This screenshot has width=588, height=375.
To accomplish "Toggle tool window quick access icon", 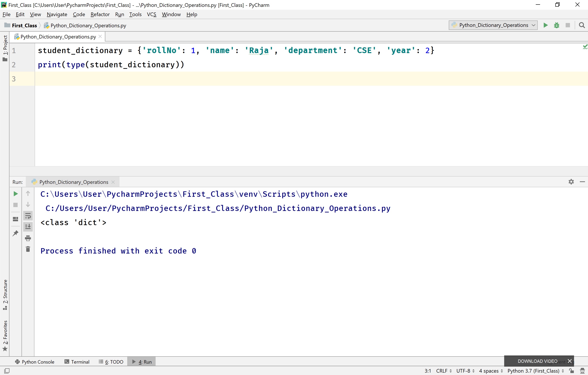I will pyautogui.click(x=7, y=371).
